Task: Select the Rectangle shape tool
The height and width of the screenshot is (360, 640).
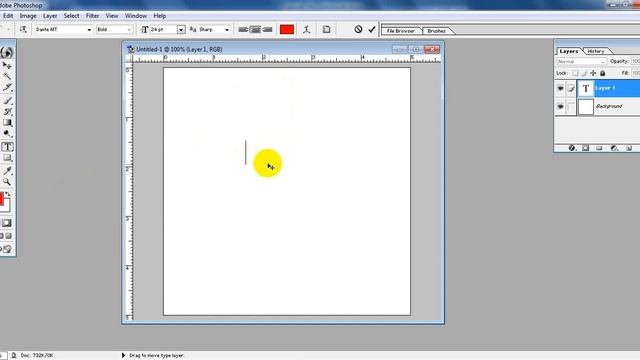Action: point(7,158)
